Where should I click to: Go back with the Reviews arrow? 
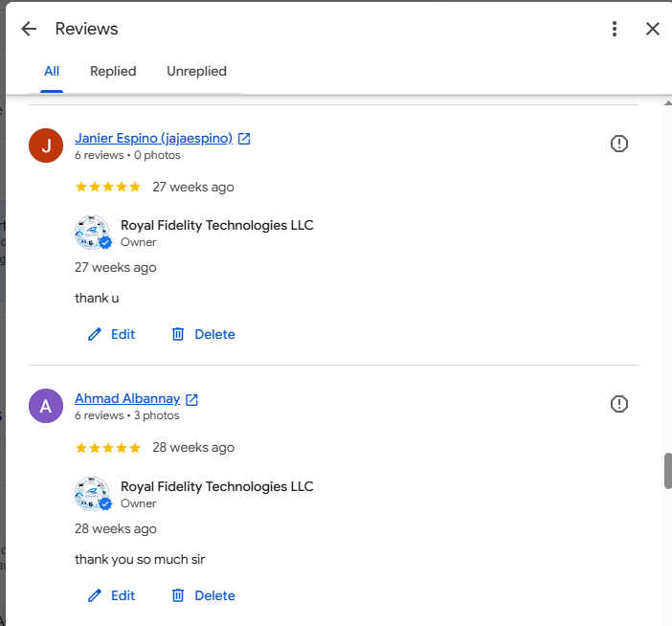29,29
